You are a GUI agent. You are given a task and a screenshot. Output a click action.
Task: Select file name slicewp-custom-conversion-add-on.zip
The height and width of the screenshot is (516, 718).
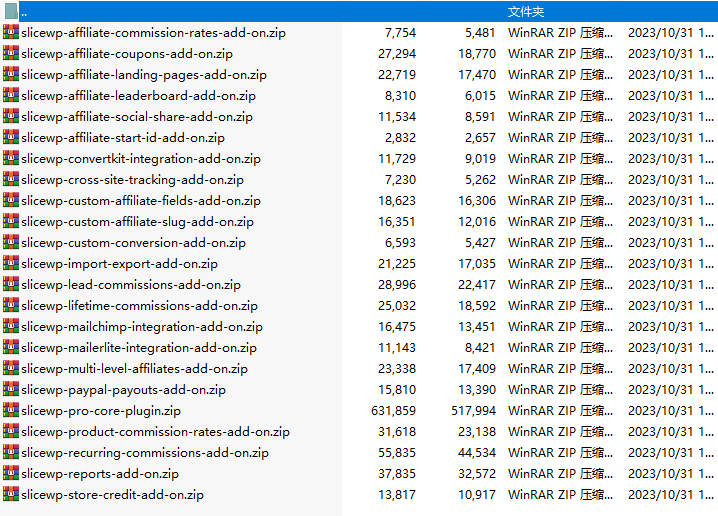coord(133,243)
